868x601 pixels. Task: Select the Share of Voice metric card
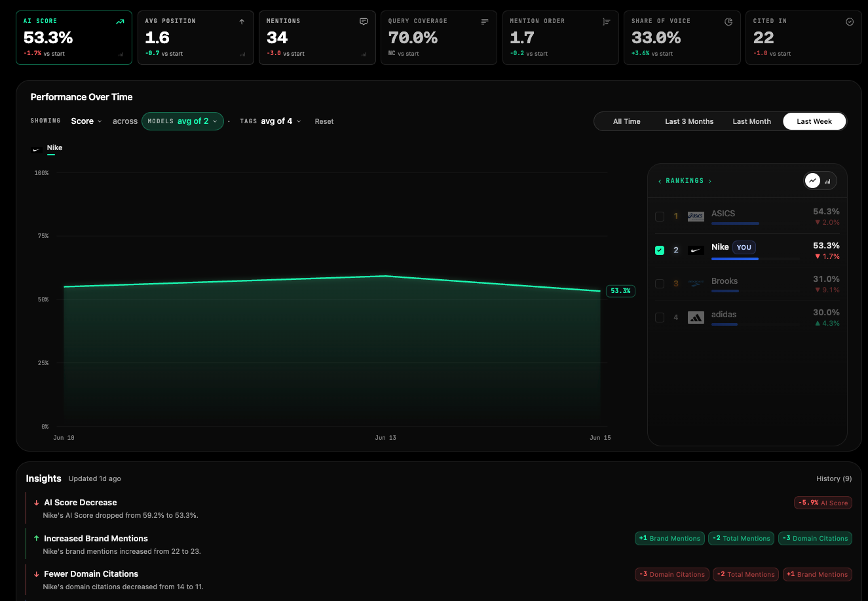click(683, 37)
